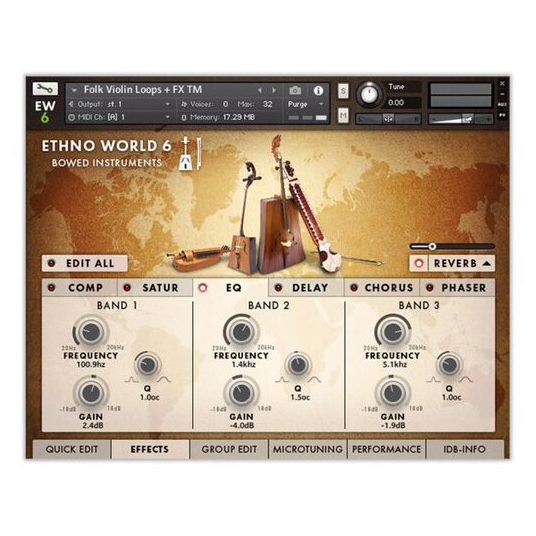Screen dimensions: 536x536
Task: Solo the instrument with S button
Action: pos(343,91)
